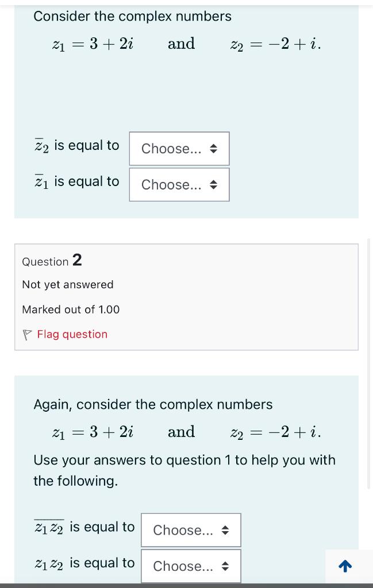Click the chevron icon in the conjugate z1z2 dropdown

[224, 529]
